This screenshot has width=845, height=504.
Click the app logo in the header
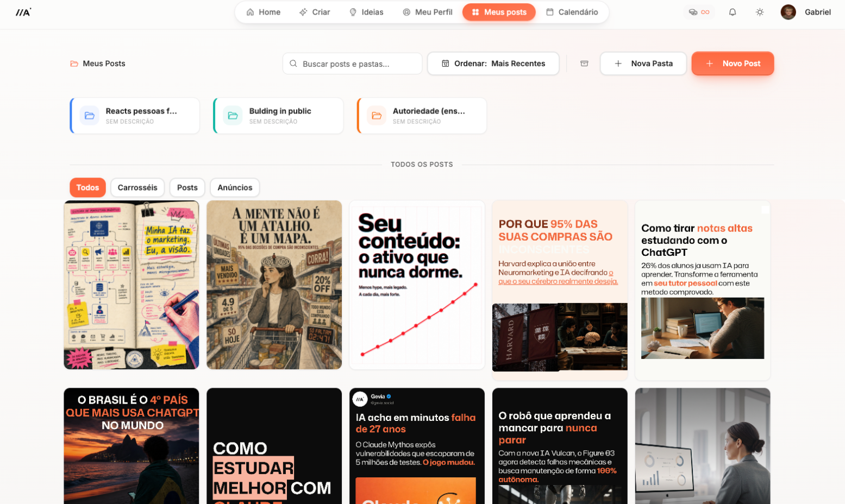(23, 12)
